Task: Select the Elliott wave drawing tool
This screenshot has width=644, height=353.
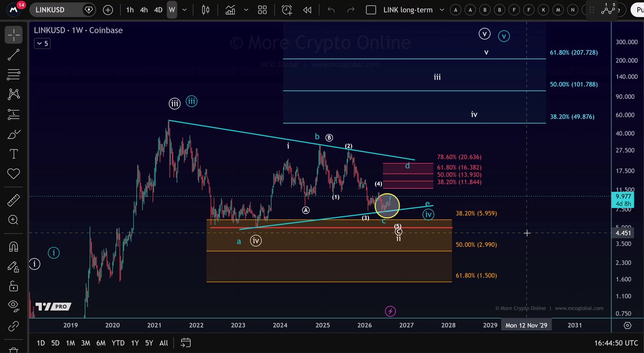Action: click(x=608, y=10)
